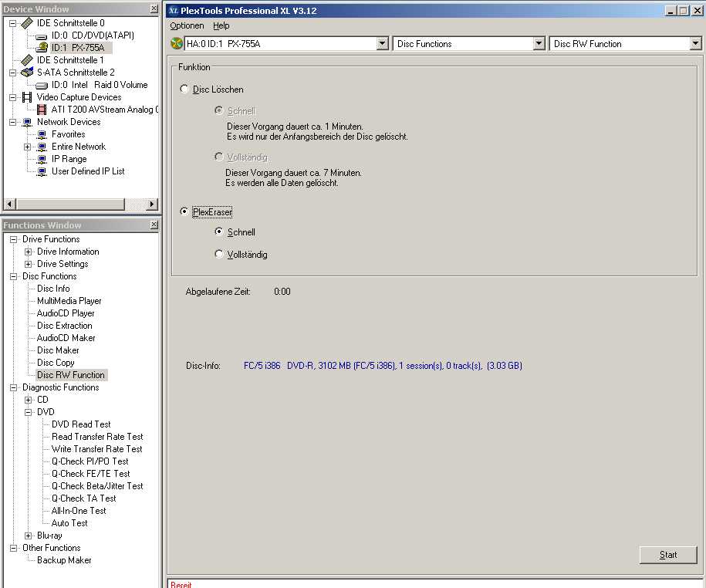Click the disc icon beside drive selector
This screenshot has width=706, height=588.
click(177, 44)
